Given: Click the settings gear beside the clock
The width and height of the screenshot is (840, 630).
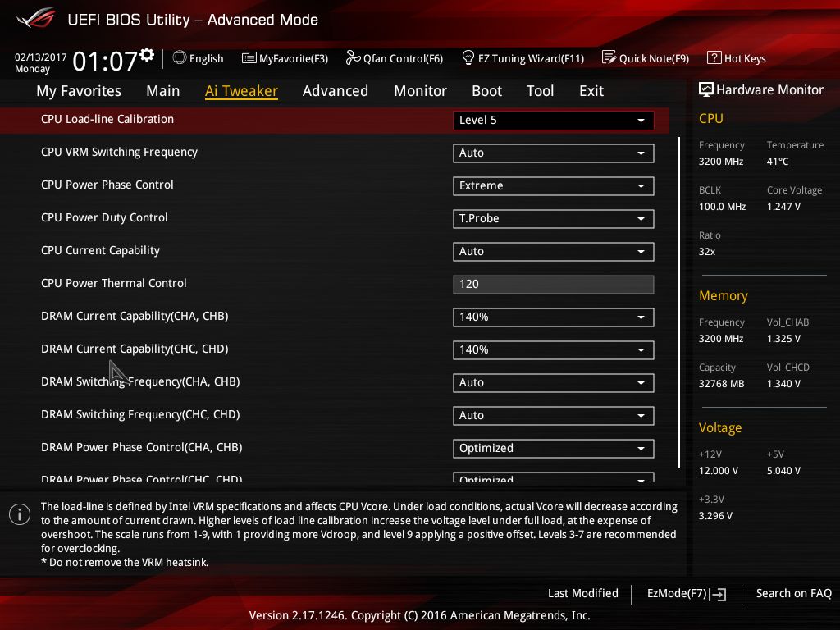Looking at the screenshot, I should [147, 55].
